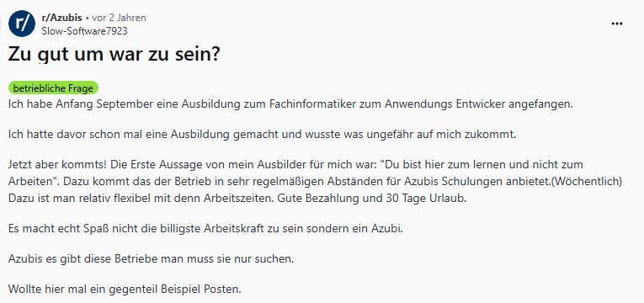Click the last line 'Wollte hier mal ein gegenteil'

coord(125,289)
